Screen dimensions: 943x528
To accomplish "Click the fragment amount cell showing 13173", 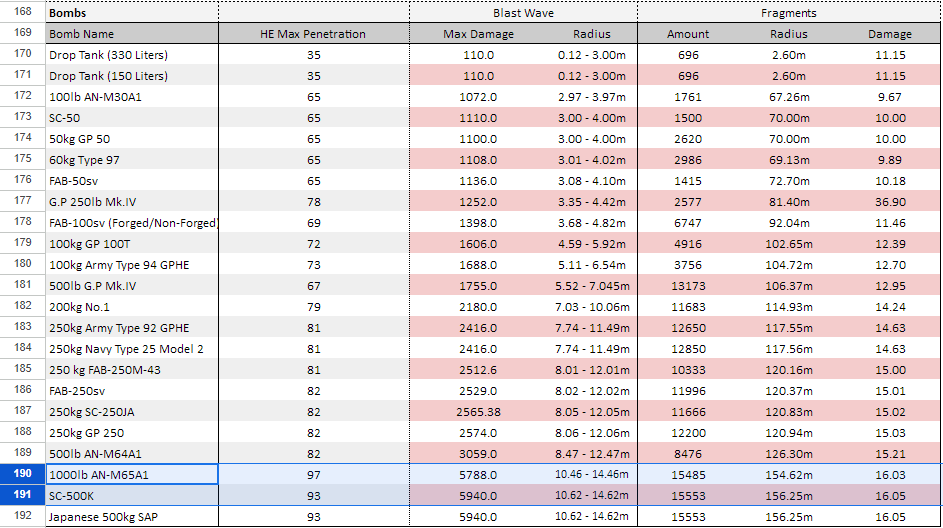I will [x=688, y=286].
